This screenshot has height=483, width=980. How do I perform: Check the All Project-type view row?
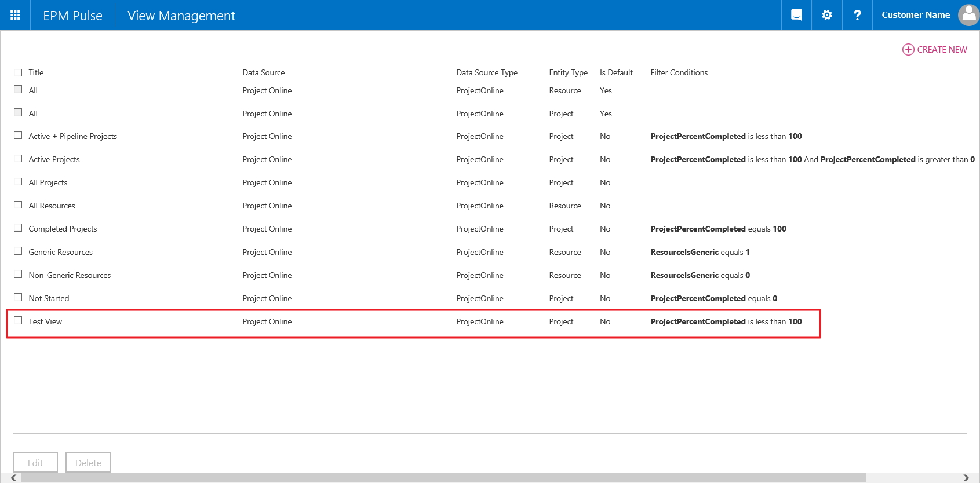pos(18,113)
